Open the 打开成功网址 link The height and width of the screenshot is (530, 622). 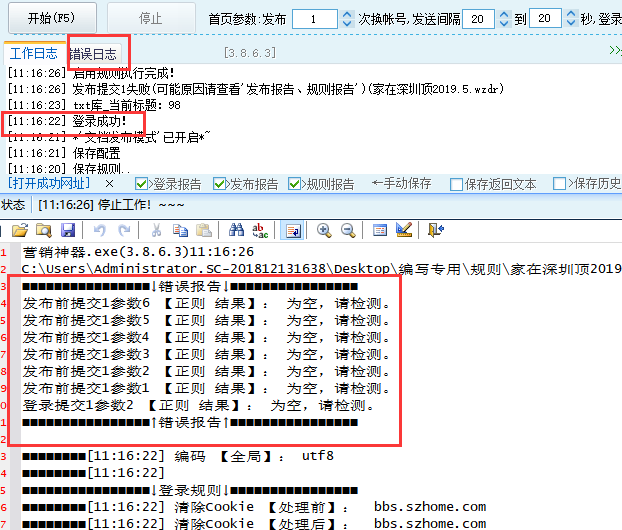click(49, 183)
